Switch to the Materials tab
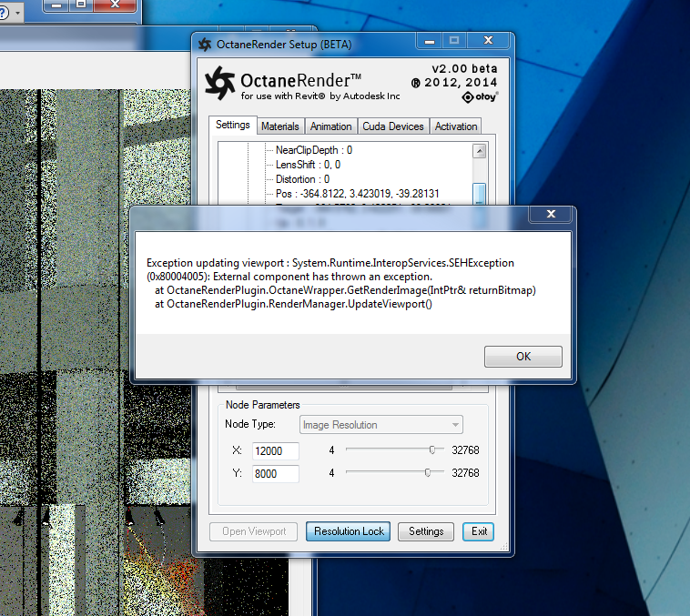 pos(279,126)
